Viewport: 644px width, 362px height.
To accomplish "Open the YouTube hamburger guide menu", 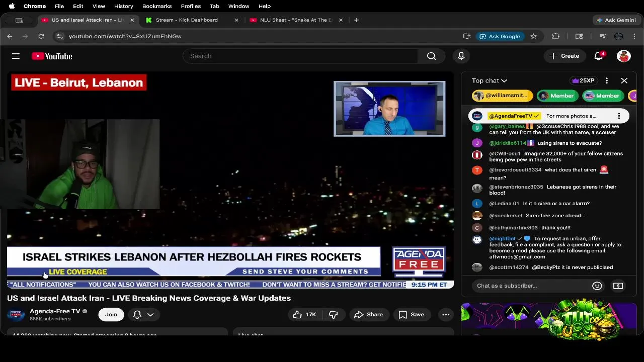I will [16, 56].
